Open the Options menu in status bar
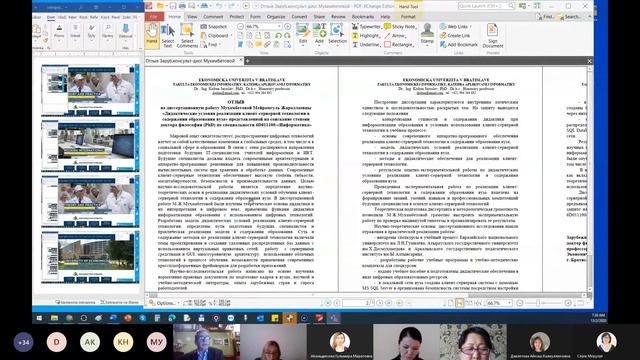 click(164, 303)
